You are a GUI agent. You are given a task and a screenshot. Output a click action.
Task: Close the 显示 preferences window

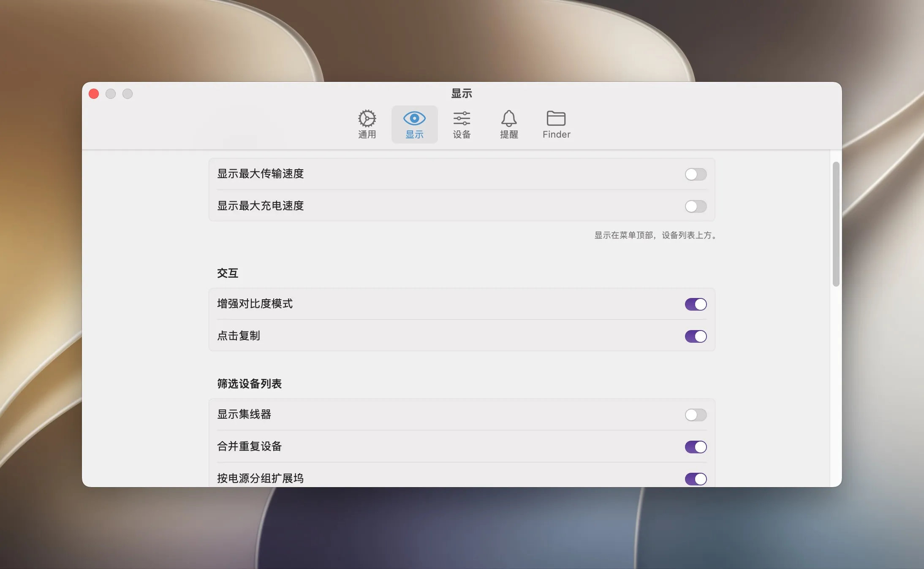tap(94, 94)
